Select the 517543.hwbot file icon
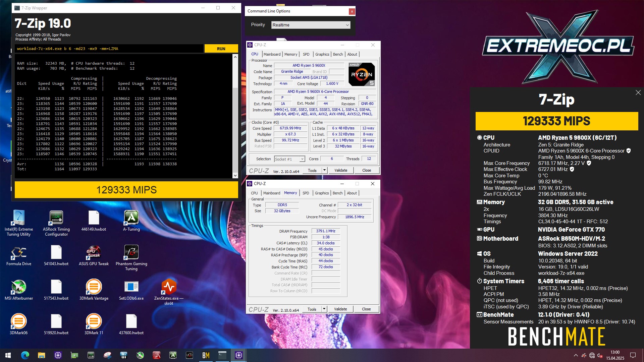This screenshot has height=362, width=644. point(56,290)
